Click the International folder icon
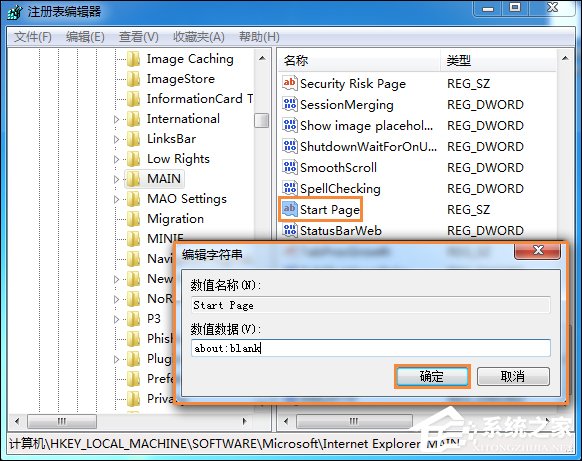The height and width of the screenshot is (461, 582). (133, 119)
